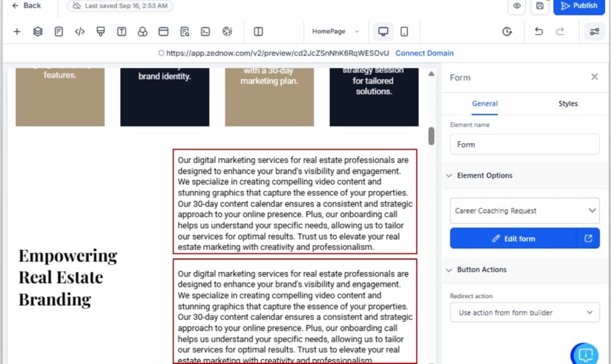611x364 pixels.
Task: Open form in new window icon
Action: point(588,239)
